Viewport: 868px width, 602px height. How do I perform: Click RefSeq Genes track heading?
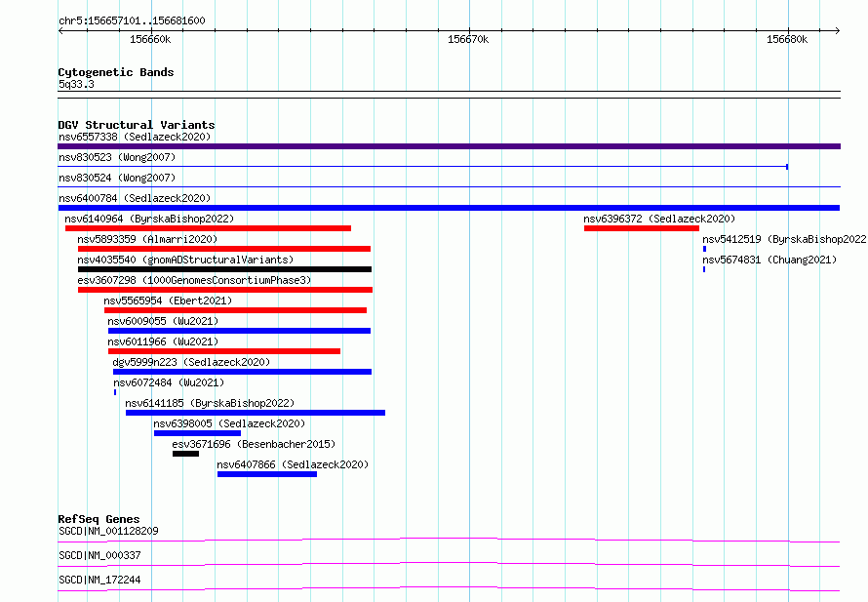(x=99, y=519)
